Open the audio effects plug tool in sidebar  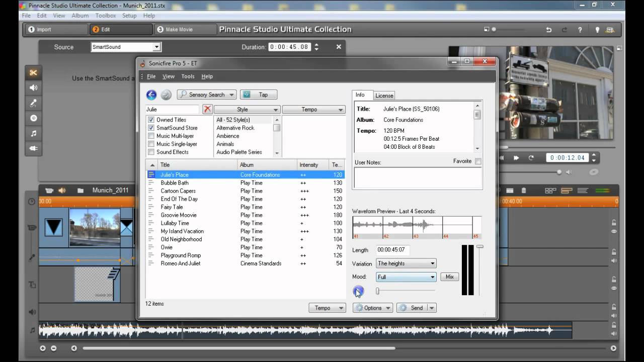pos(33,148)
